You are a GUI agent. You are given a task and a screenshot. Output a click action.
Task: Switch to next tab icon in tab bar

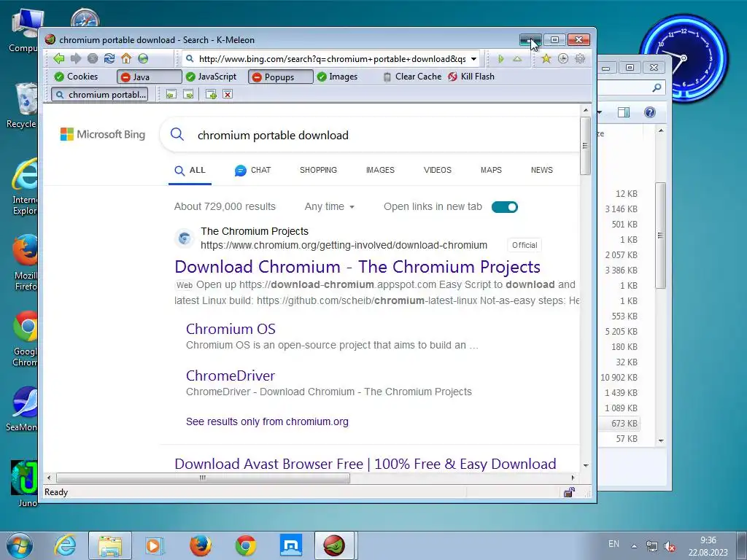pos(188,94)
